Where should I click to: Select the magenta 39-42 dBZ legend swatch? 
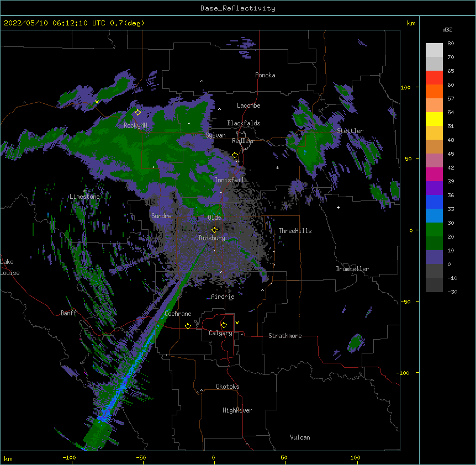point(434,174)
